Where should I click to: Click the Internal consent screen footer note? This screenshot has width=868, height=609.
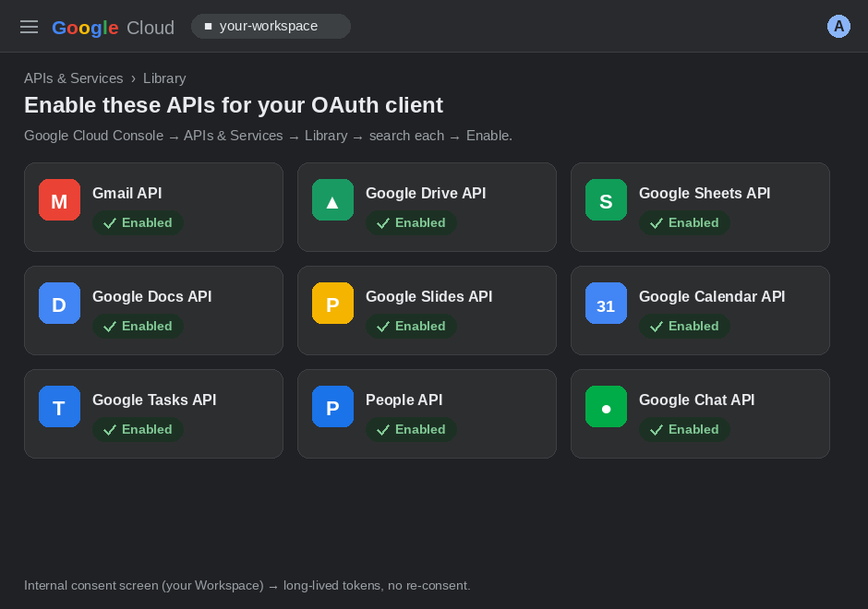247,585
